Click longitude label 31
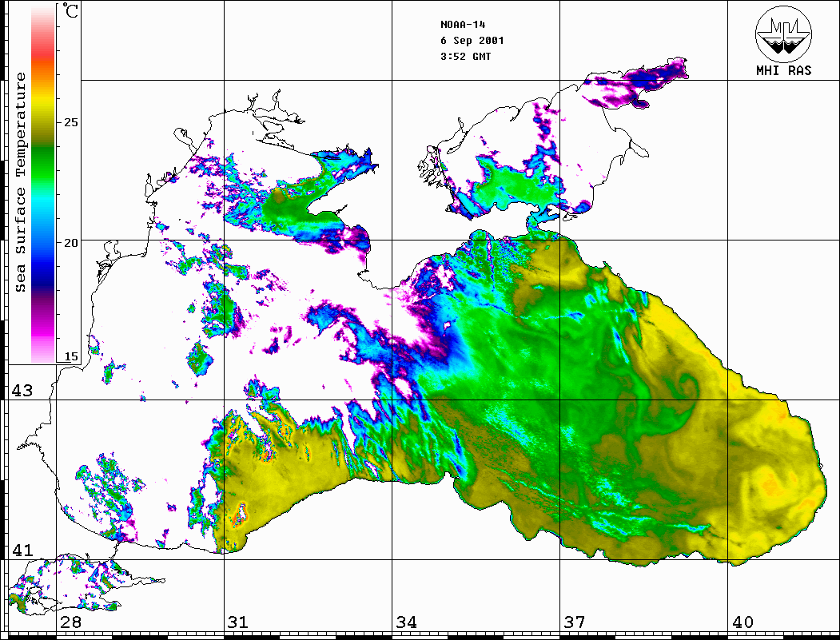This screenshot has width=840, height=640. [238, 622]
